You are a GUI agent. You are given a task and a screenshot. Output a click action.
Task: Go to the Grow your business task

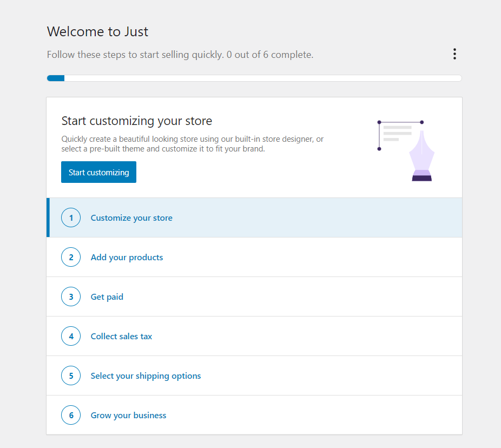point(128,416)
